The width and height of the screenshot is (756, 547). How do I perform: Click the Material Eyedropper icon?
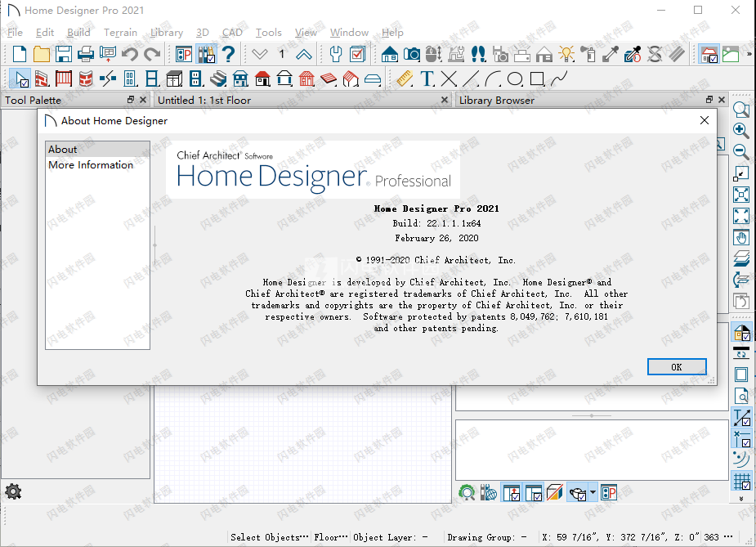point(611,54)
